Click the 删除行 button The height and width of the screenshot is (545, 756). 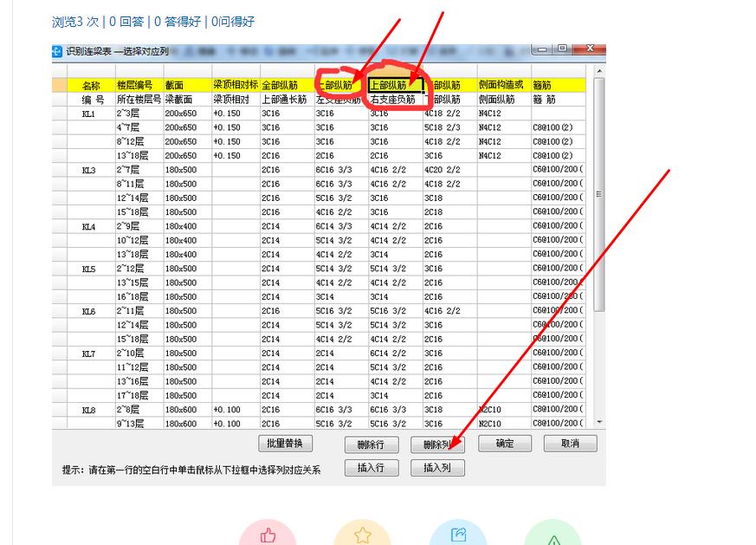pyautogui.click(x=372, y=444)
